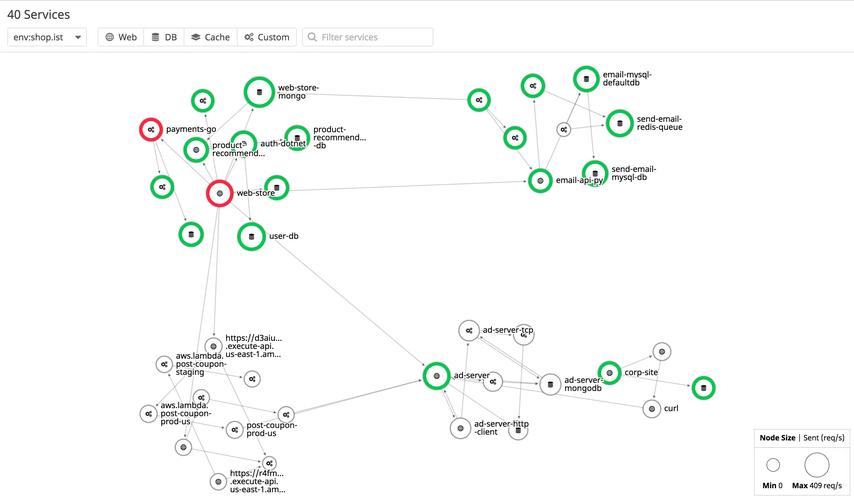
Task: Click the send-email-redis-queue node
Action: pos(619,123)
